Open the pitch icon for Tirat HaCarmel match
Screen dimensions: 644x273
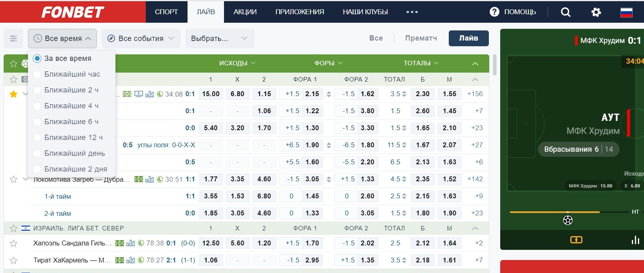119,260
